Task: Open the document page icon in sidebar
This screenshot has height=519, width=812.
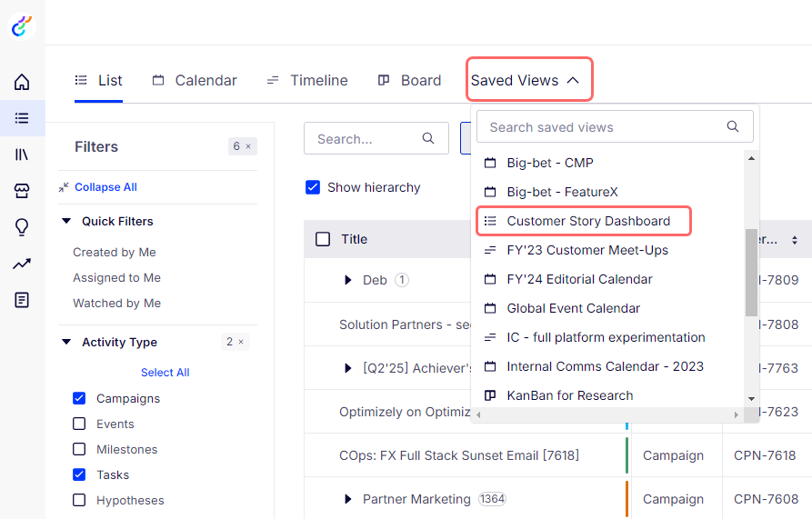Action: tap(22, 300)
